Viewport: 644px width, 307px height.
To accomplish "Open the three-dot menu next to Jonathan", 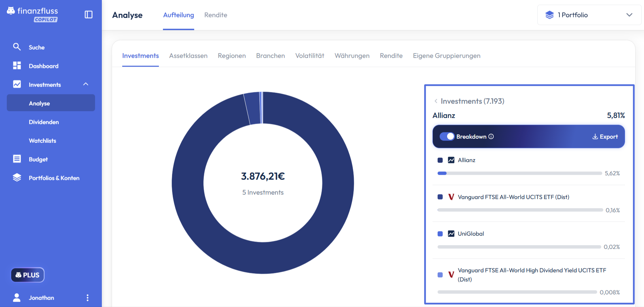I will pyautogui.click(x=88, y=298).
